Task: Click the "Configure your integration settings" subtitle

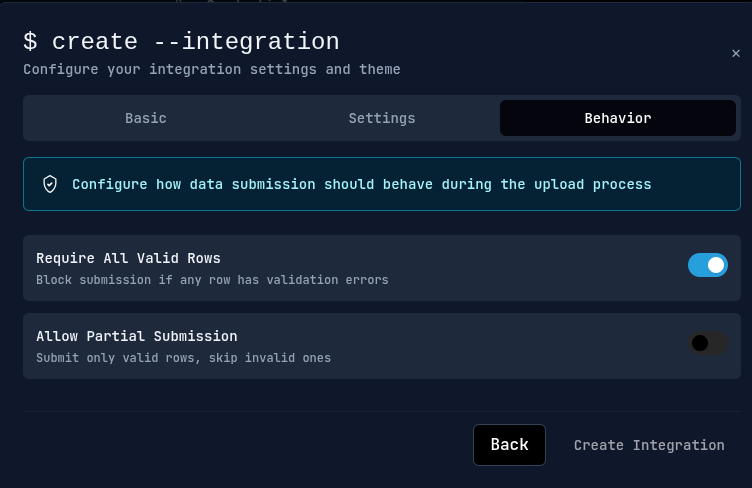Action: tap(211, 70)
